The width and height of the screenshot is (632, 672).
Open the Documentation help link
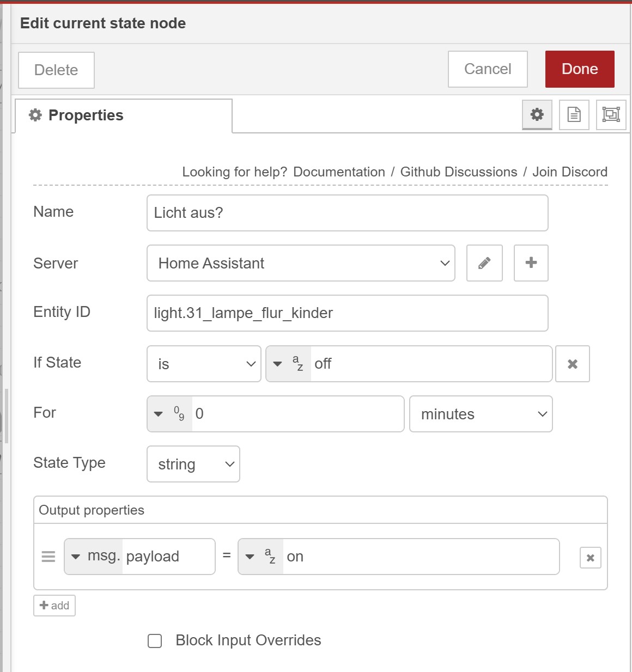click(339, 172)
